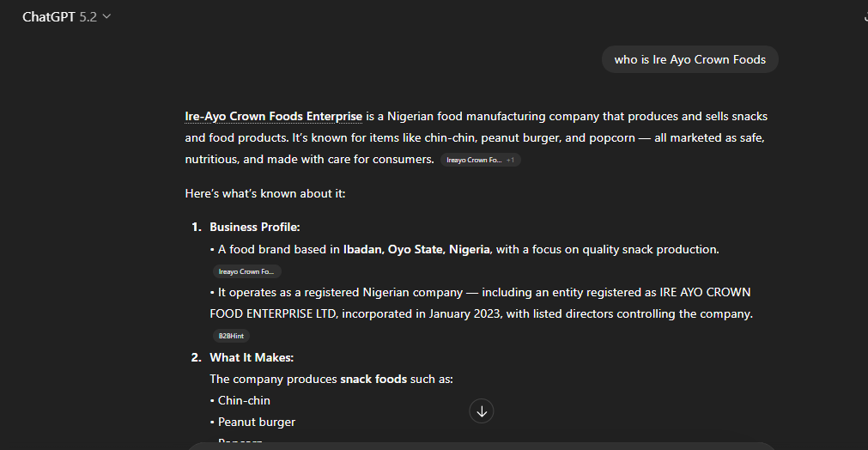This screenshot has width=868, height=450.
Task: Focus the message composer at the bottom edge
Action: tap(481, 446)
